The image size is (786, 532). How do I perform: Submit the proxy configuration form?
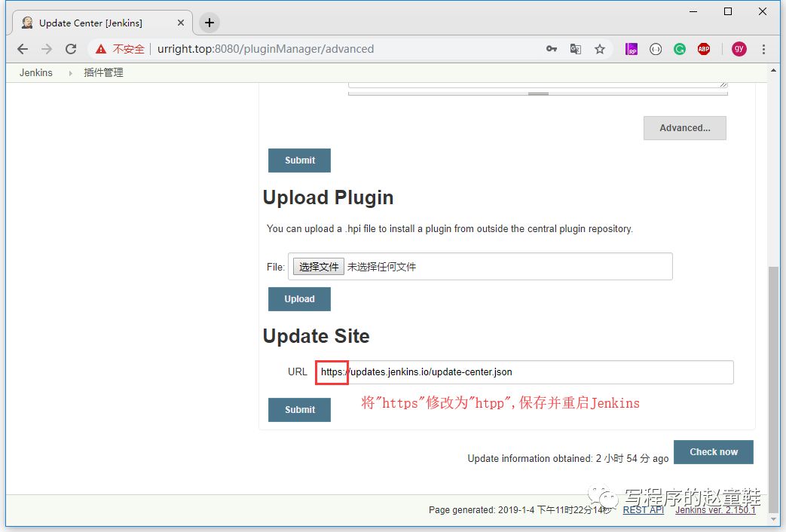click(299, 161)
